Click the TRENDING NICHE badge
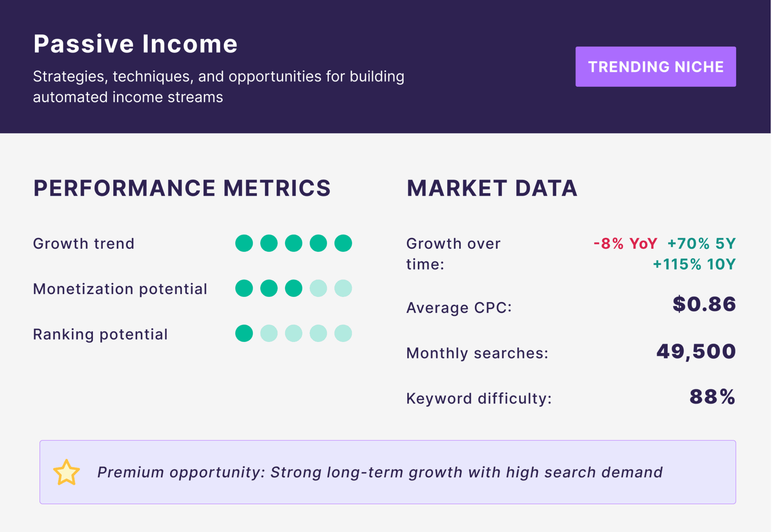Screen dimensions: 772x532 coord(655,67)
